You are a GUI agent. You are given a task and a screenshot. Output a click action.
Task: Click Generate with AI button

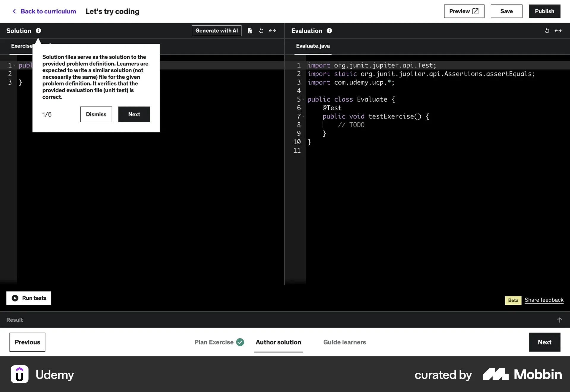pyautogui.click(x=216, y=31)
